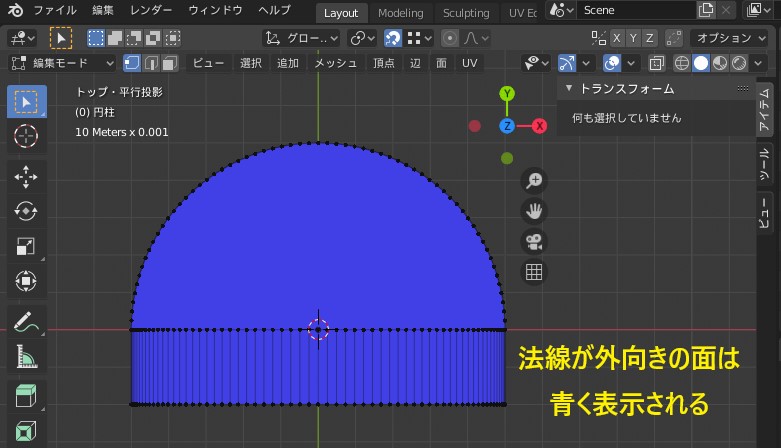Select the Rotate tool
This screenshot has height=448, width=781.
click(x=26, y=211)
